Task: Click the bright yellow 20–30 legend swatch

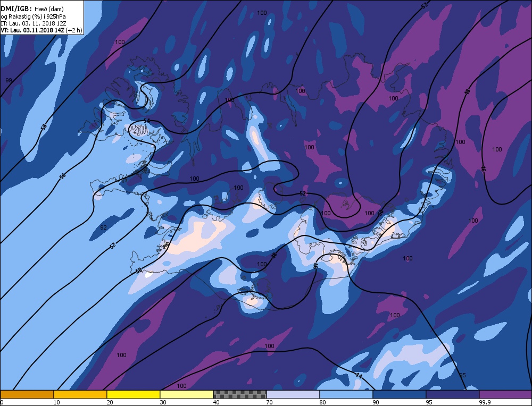Action: click(x=134, y=394)
